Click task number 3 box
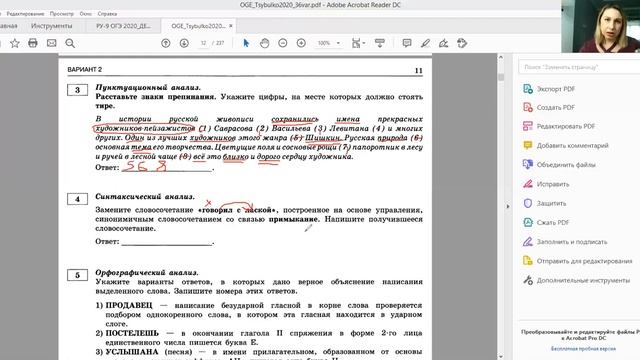The width and height of the screenshot is (640, 360). tap(77, 90)
